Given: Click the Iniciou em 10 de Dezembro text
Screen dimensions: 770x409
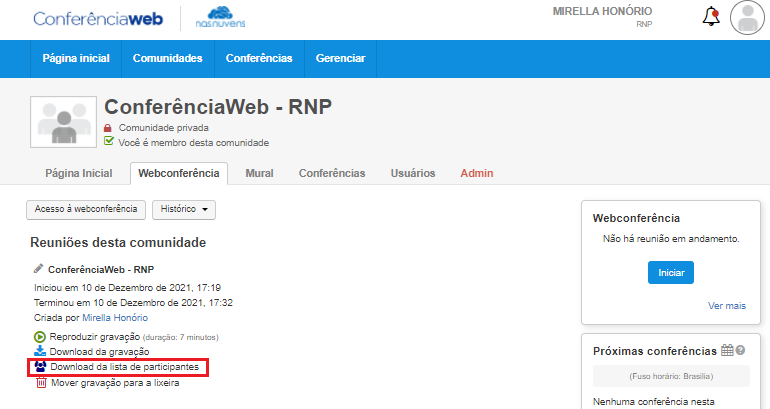Looking at the screenshot, I should pos(127,288).
